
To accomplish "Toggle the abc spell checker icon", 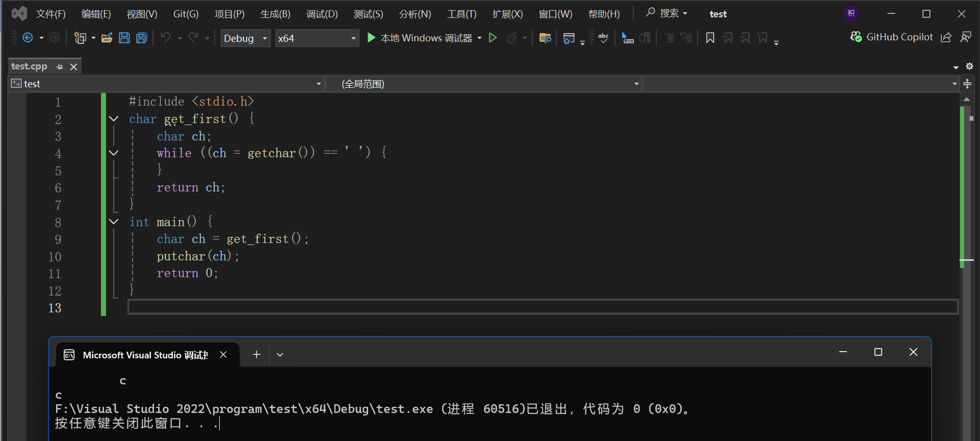I will (x=603, y=38).
